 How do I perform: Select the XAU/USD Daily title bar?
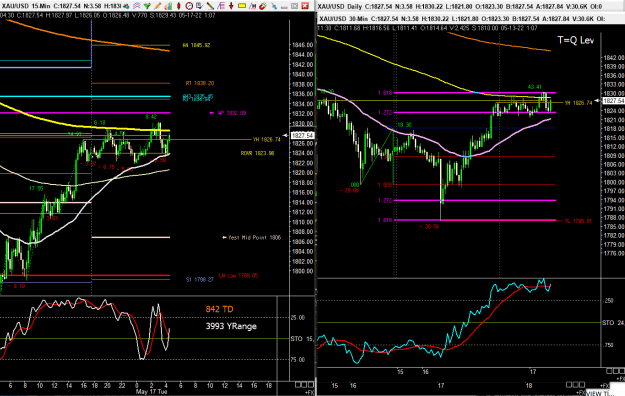[470, 6]
